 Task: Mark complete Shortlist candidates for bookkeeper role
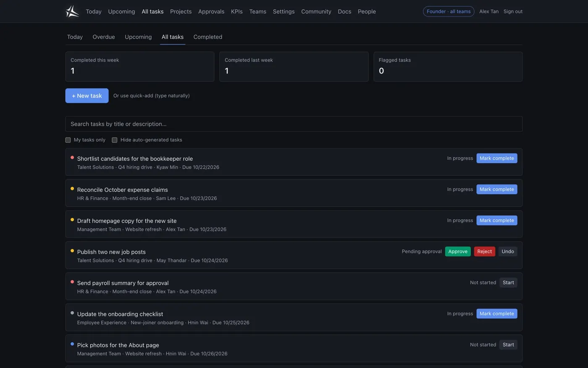[497, 158]
